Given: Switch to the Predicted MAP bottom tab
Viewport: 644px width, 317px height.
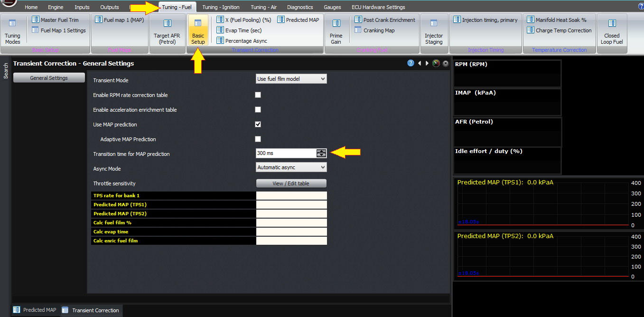Looking at the screenshot, I should [x=35, y=310].
